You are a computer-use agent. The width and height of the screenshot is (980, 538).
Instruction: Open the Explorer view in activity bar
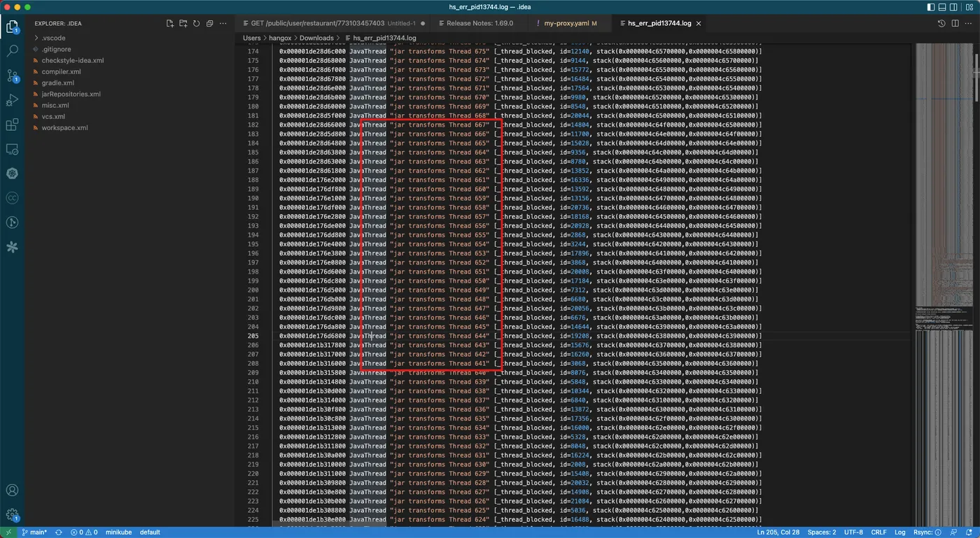click(x=12, y=27)
